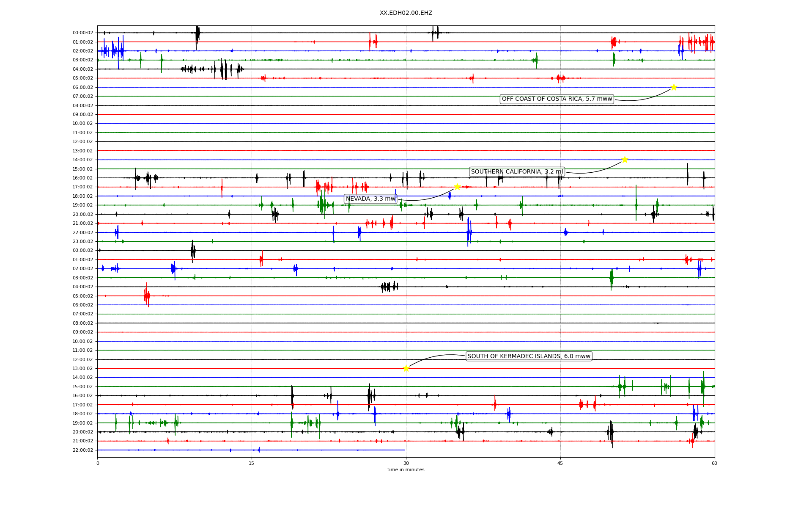Click the last row label 22:00:02
The height and width of the screenshot is (508, 812).
tap(83, 450)
